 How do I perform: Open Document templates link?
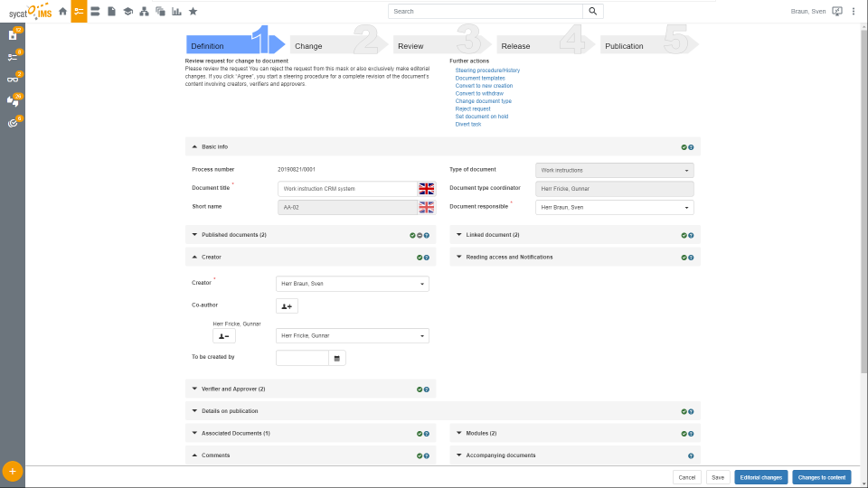[480, 78]
